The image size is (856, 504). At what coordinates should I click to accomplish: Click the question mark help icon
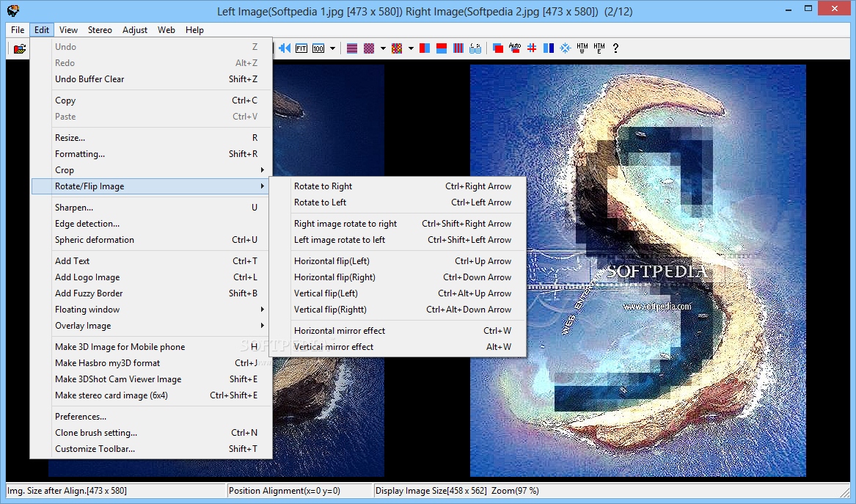tap(616, 48)
